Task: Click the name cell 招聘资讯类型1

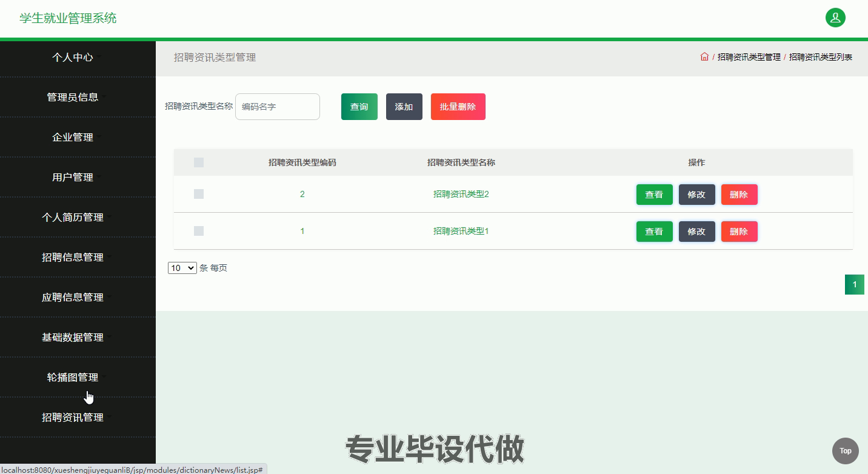Action: coord(461,231)
